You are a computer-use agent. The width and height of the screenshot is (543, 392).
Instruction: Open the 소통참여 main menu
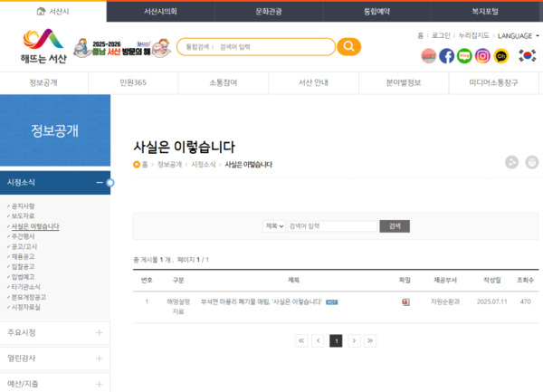pos(224,82)
